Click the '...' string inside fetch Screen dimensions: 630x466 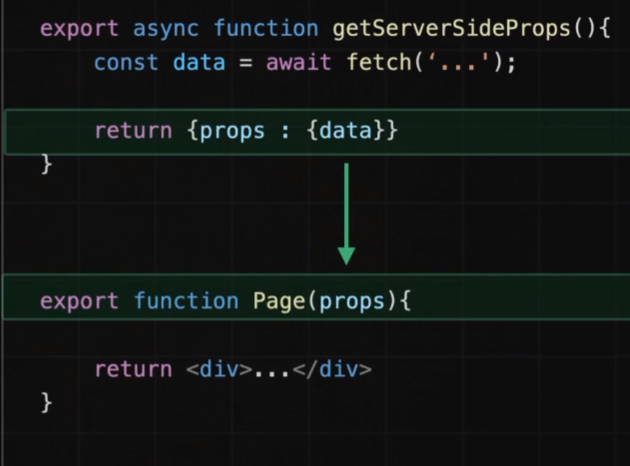tap(459, 62)
